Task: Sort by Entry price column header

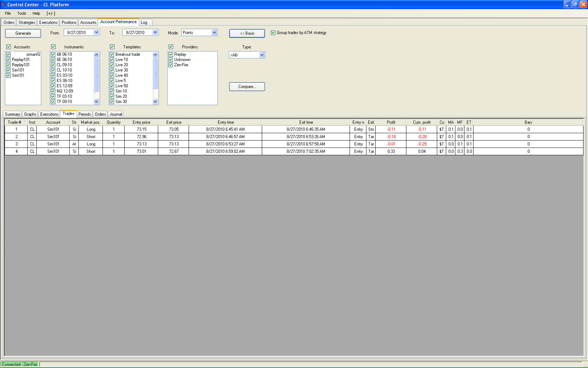Action: tap(141, 122)
